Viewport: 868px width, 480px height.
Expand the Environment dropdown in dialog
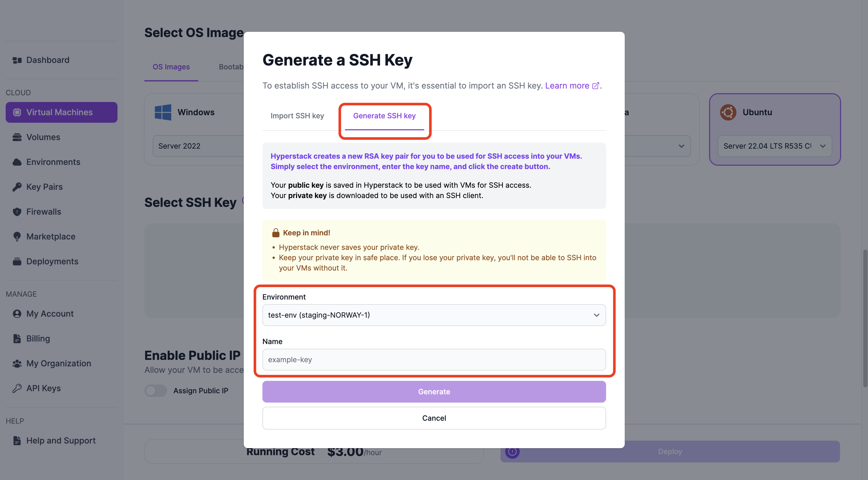click(434, 315)
